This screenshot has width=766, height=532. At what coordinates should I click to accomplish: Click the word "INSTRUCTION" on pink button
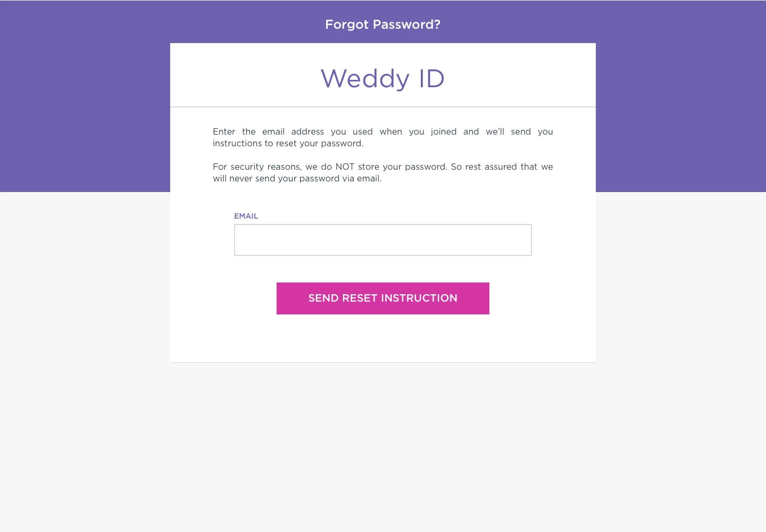[x=420, y=298]
